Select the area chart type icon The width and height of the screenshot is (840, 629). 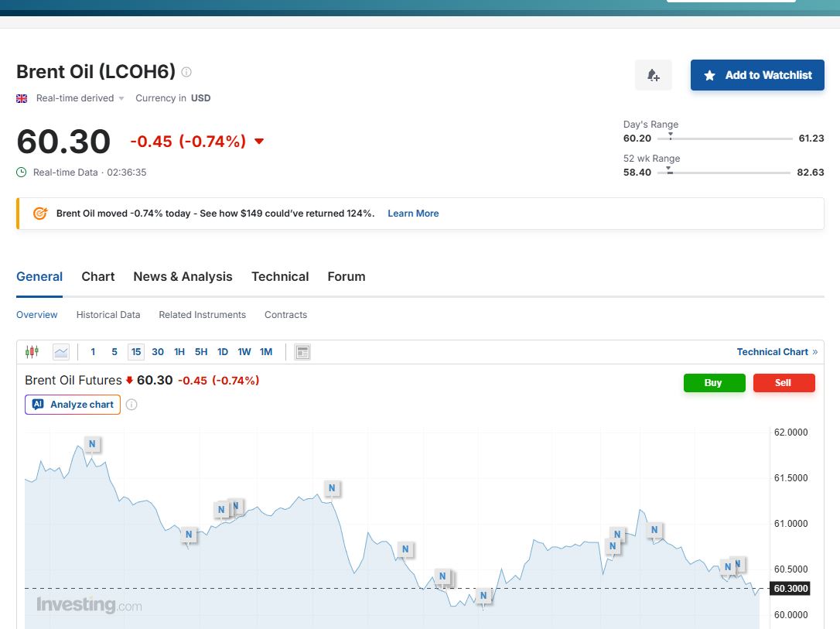tap(61, 352)
